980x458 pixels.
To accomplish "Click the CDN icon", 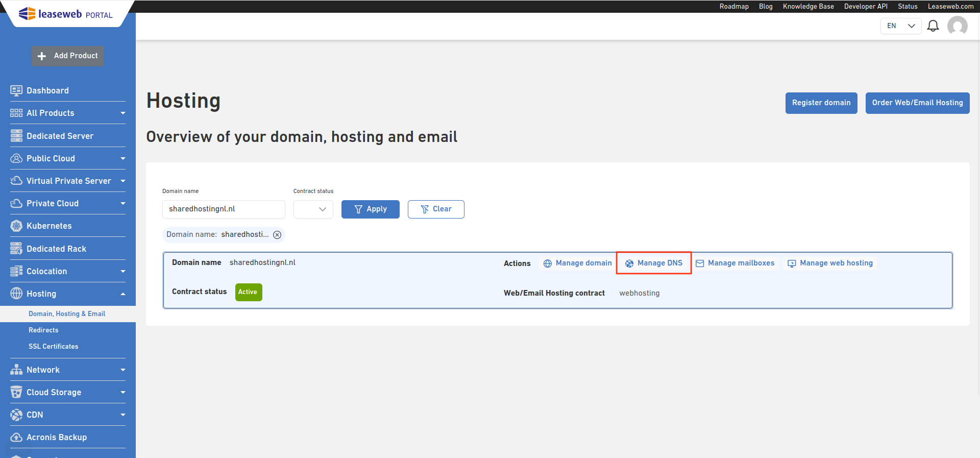I will coord(16,415).
